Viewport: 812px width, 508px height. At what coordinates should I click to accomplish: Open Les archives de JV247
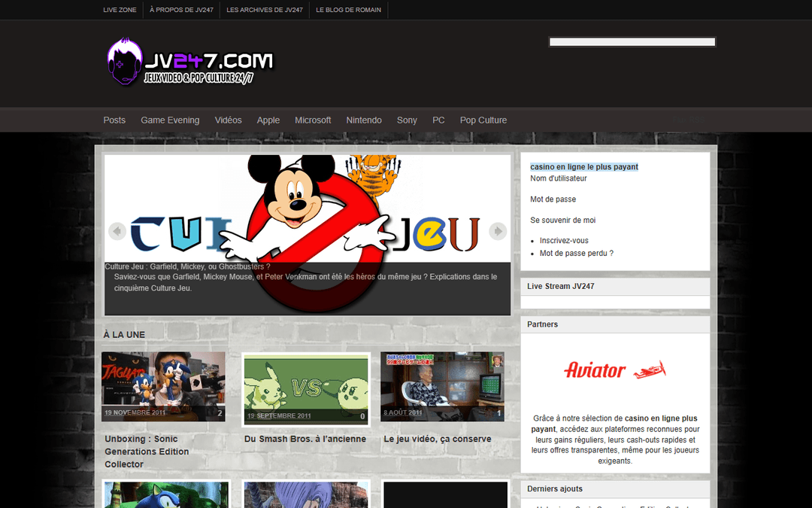coord(265,10)
